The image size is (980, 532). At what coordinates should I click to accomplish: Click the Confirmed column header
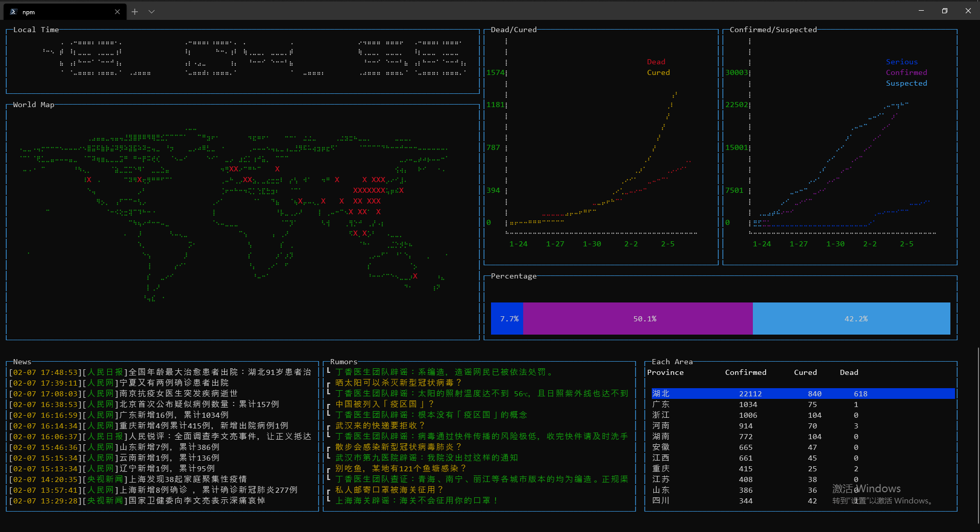click(746, 372)
